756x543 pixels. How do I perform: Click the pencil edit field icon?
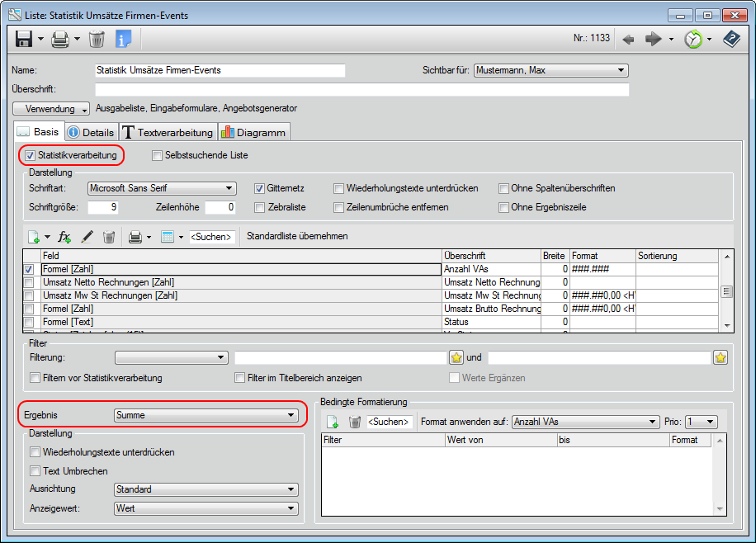(87, 237)
